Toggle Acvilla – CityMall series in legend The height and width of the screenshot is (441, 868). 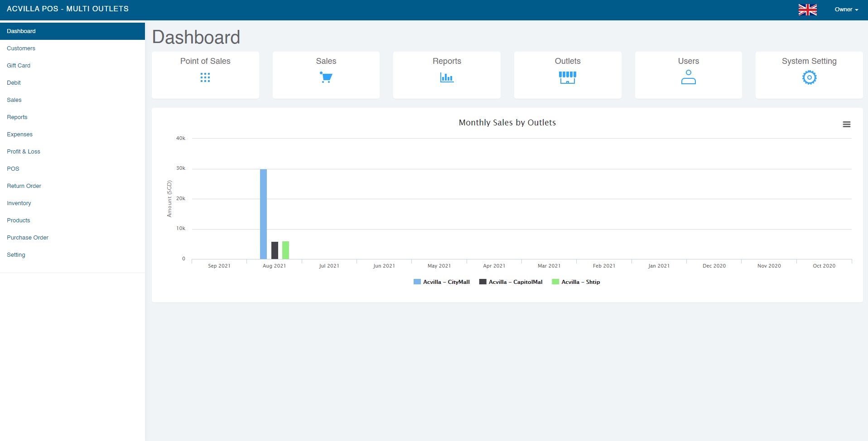point(442,282)
